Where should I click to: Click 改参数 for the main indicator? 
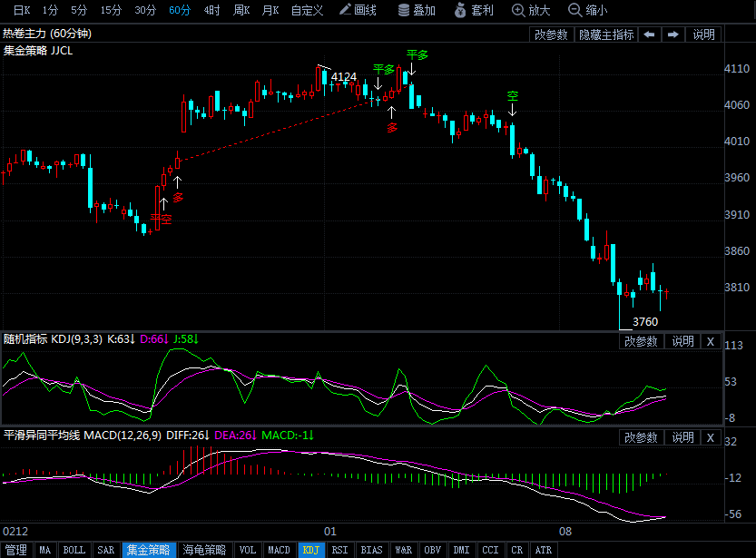(x=551, y=34)
